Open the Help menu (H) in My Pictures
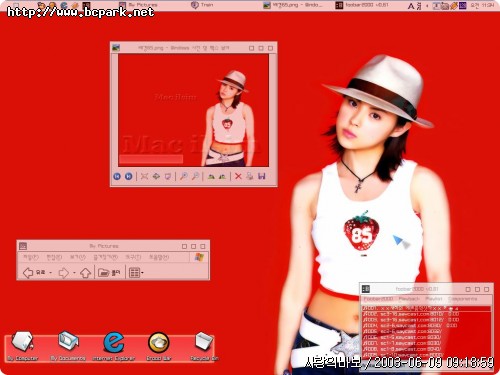The height and width of the screenshot is (375, 500). coord(159,257)
